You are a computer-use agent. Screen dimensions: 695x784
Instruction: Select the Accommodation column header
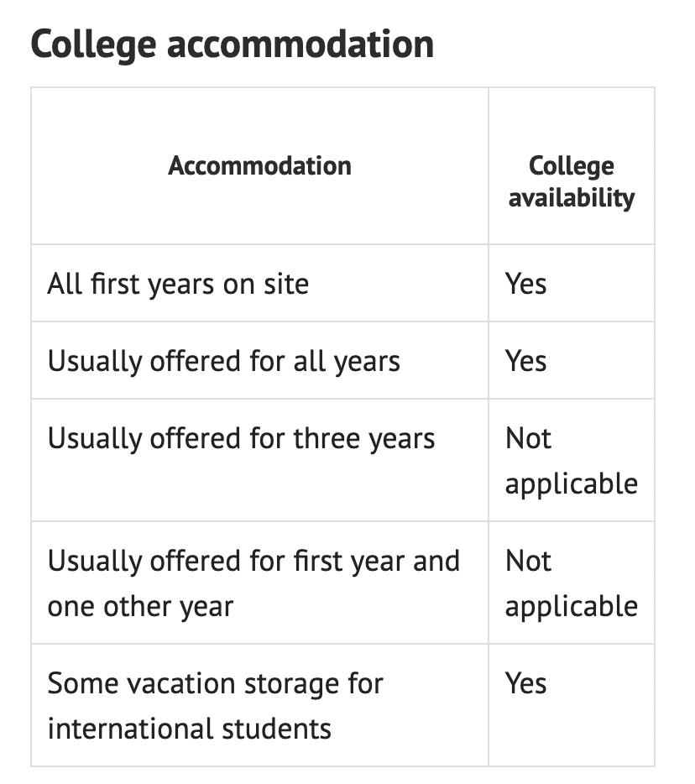click(259, 165)
